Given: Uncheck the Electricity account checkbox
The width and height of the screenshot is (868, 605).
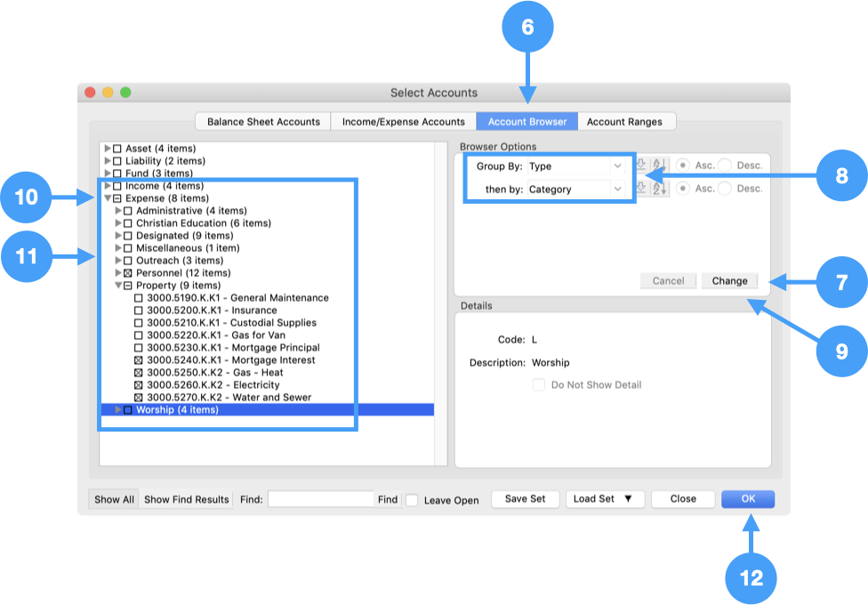Looking at the screenshot, I should [x=138, y=385].
